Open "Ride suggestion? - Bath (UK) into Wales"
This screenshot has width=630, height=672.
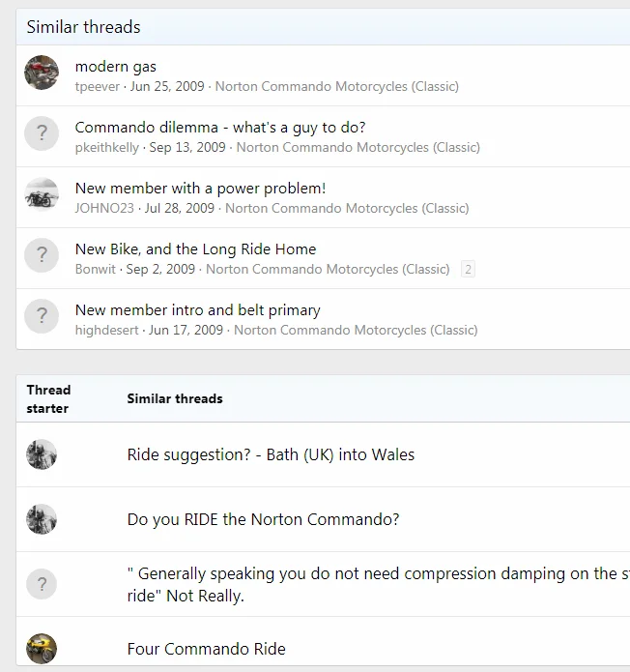[271, 454]
